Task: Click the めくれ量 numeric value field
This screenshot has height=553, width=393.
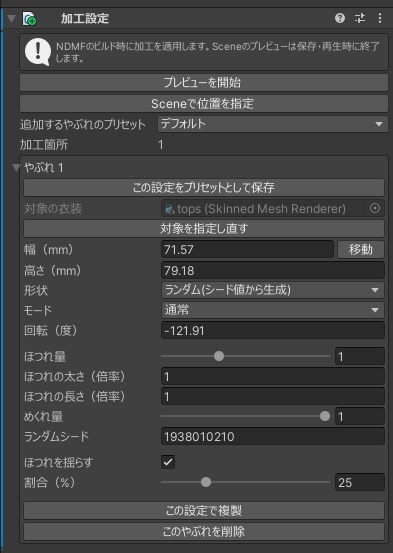Action: click(x=360, y=417)
